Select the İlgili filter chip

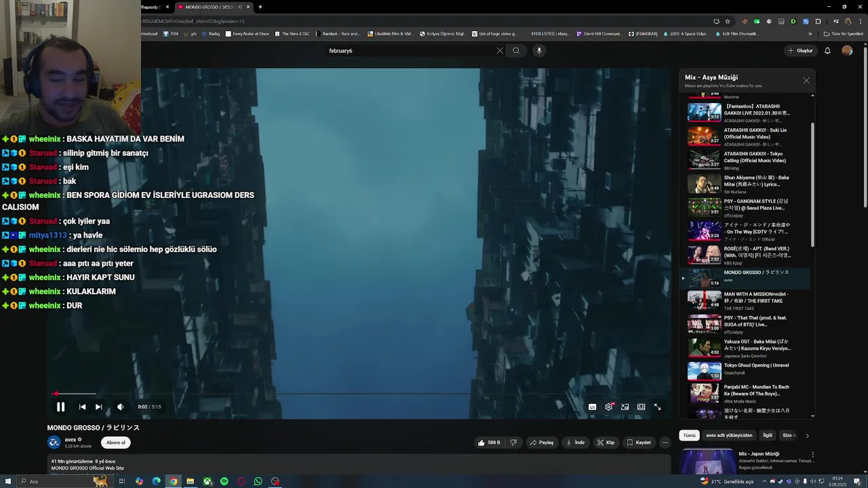pos(768,435)
